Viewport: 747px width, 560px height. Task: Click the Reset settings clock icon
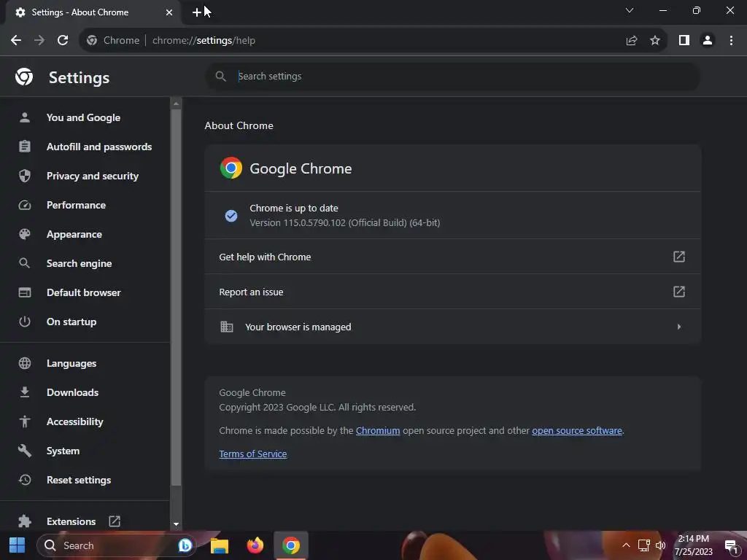(24, 480)
